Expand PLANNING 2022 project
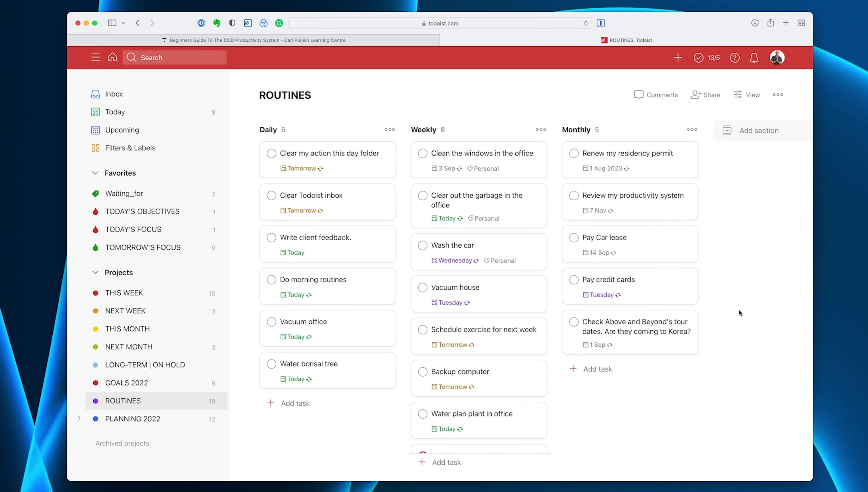Image resolution: width=868 pixels, height=492 pixels. (79, 419)
